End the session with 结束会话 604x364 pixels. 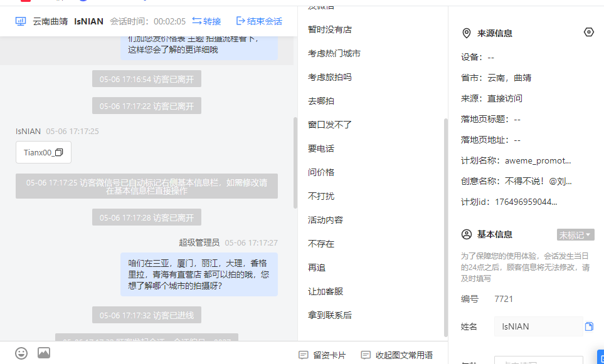click(x=259, y=21)
